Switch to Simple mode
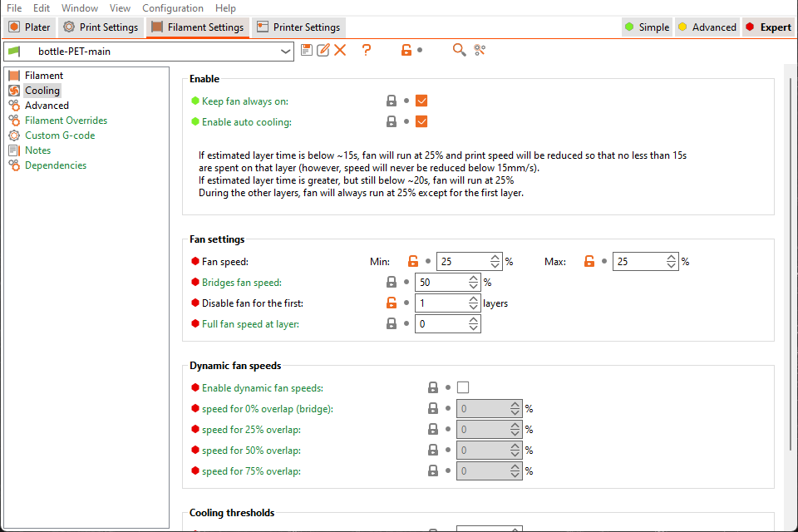The height and width of the screenshot is (532, 798). (x=648, y=27)
